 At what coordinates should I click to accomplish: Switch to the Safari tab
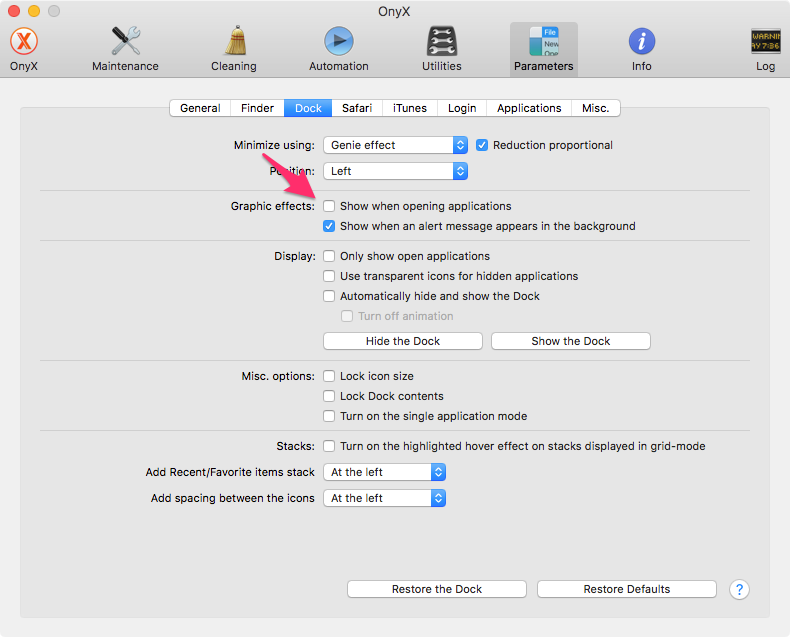357,108
